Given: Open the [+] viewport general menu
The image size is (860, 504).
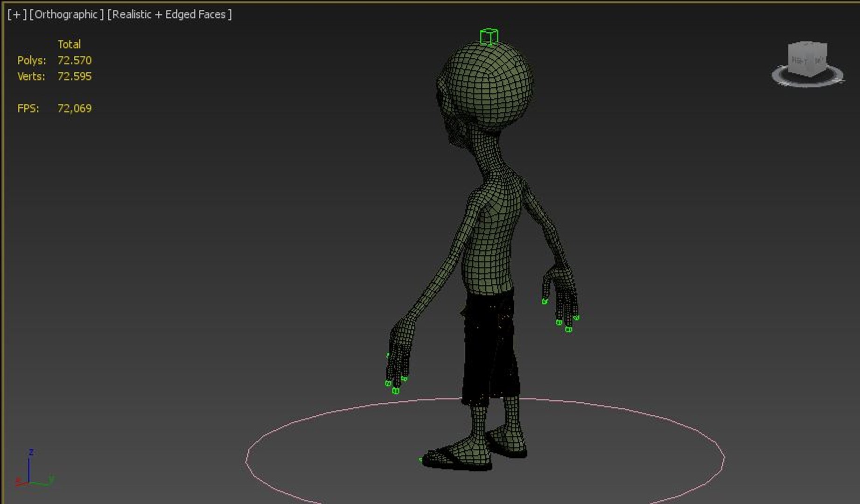Looking at the screenshot, I should click(x=17, y=14).
